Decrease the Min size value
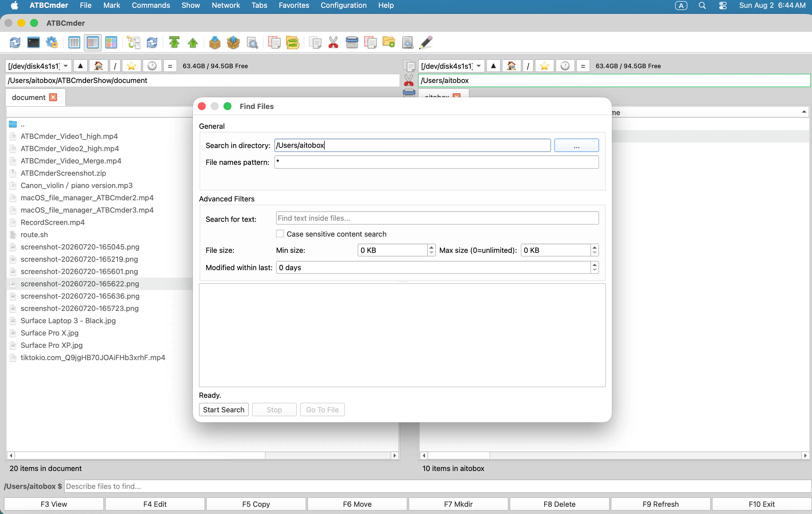This screenshot has width=812, height=514. tap(431, 253)
